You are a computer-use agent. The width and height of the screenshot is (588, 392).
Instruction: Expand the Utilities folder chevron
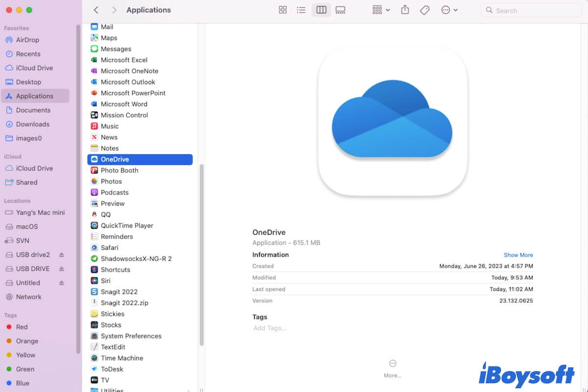click(189, 390)
